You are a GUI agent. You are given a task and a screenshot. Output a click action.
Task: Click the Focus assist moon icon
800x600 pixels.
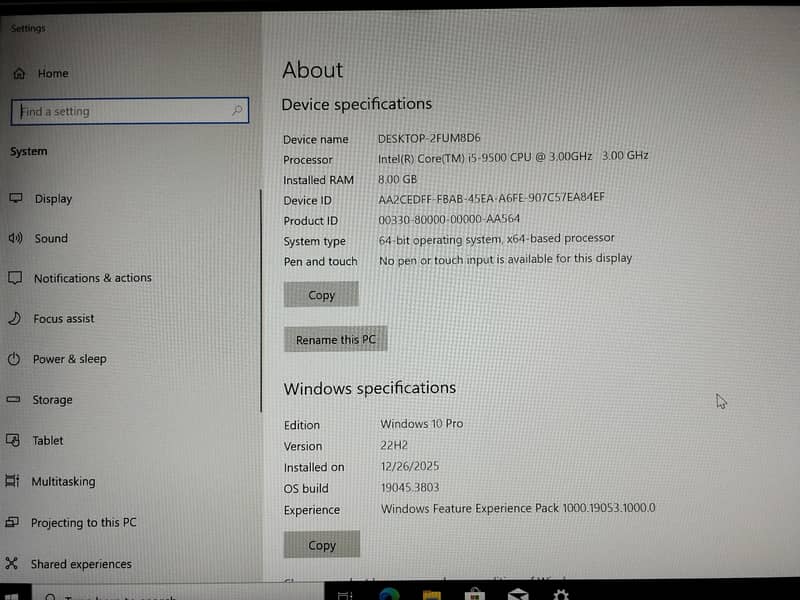click(14, 318)
